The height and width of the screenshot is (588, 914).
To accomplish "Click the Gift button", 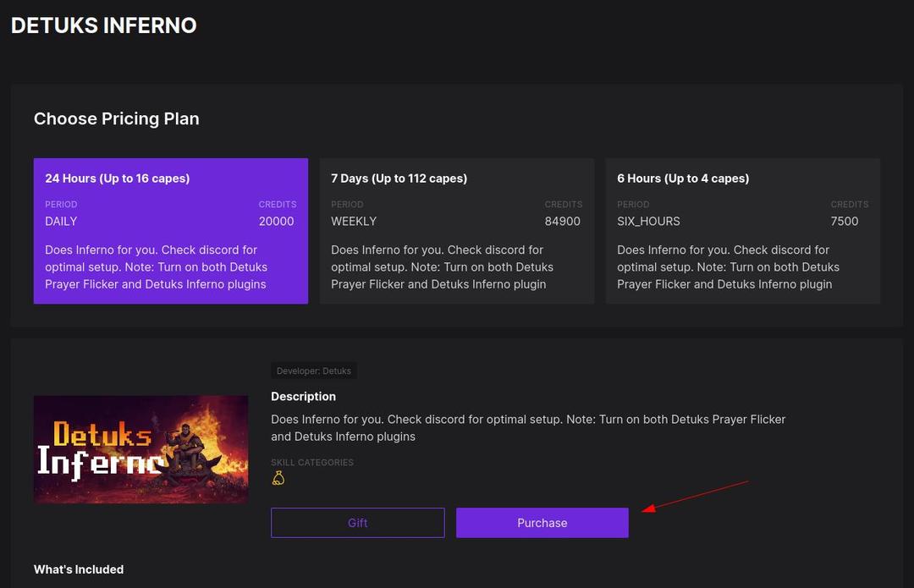I will (357, 522).
